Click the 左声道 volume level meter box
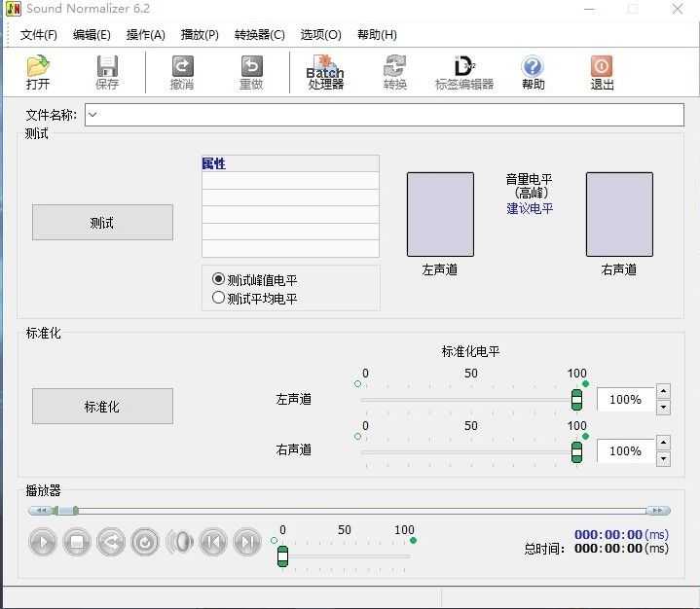The image size is (700, 609). (x=440, y=214)
